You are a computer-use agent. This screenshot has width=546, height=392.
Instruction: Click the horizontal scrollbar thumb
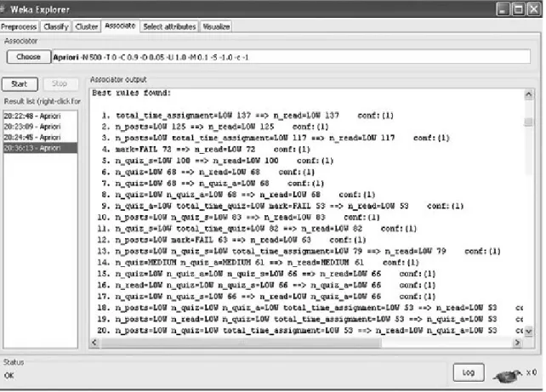pyautogui.click(x=241, y=343)
